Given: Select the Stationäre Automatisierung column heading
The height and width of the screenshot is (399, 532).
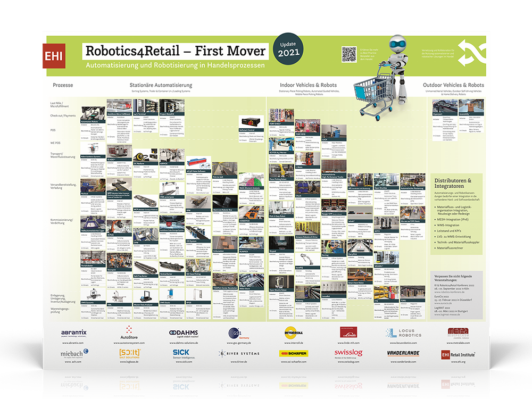Looking at the screenshot, I should coord(161,85).
